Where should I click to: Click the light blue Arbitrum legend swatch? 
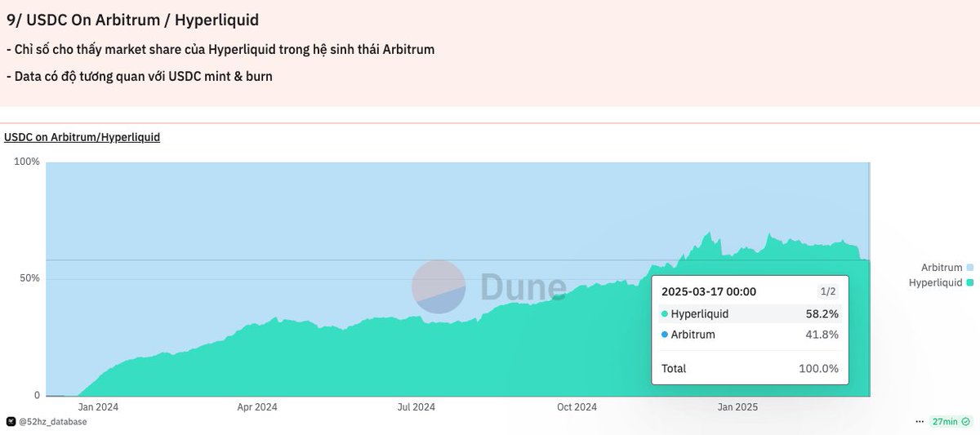coord(970,267)
